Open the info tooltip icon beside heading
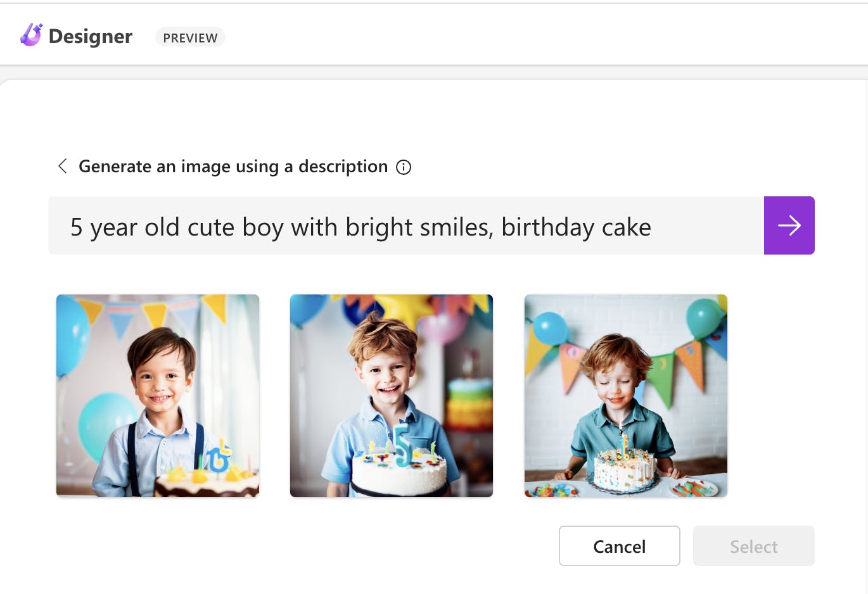 pyautogui.click(x=404, y=167)
